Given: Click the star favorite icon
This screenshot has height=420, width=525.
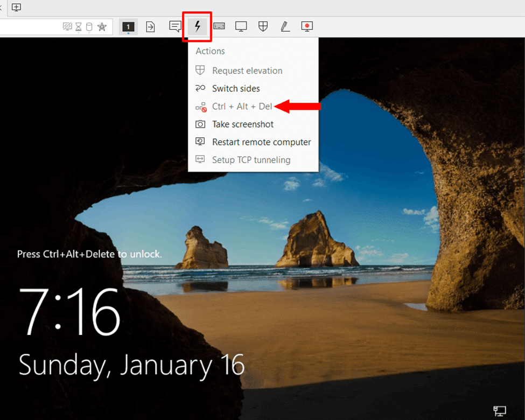Looking at the screenshot, I should pyautogui.click(x=101, y=26).
